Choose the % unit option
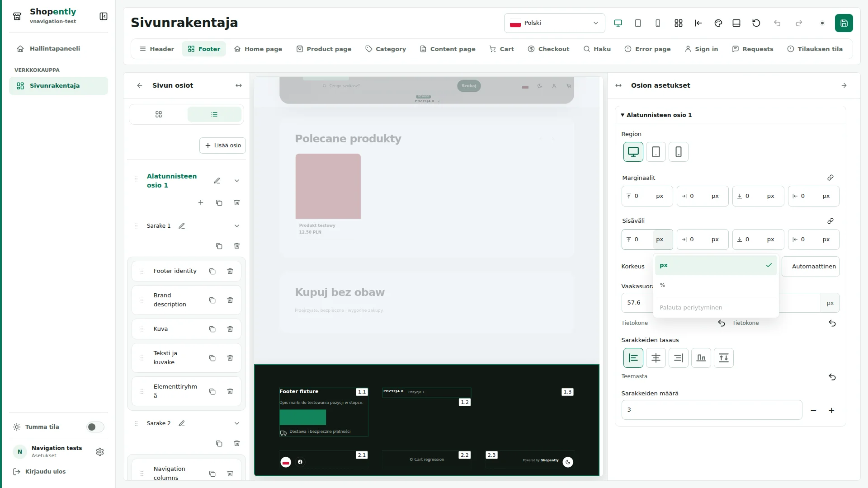The width and height of the screenshot is (868, 488). 716,285
